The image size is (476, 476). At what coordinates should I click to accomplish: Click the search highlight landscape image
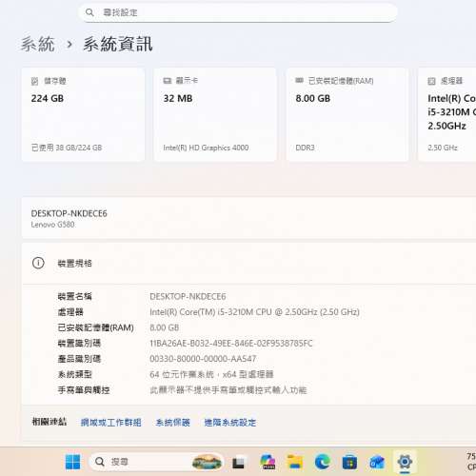[x=207, y=462]
